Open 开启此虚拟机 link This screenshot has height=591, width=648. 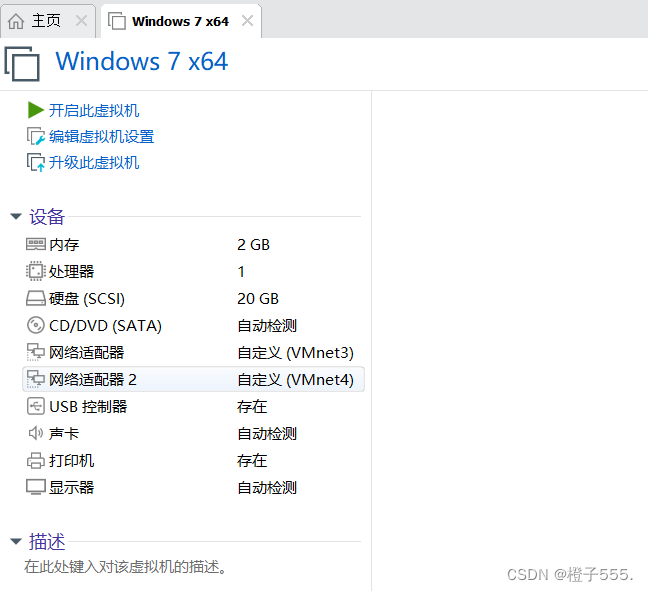pyautogui.click(x=94, y=110)
